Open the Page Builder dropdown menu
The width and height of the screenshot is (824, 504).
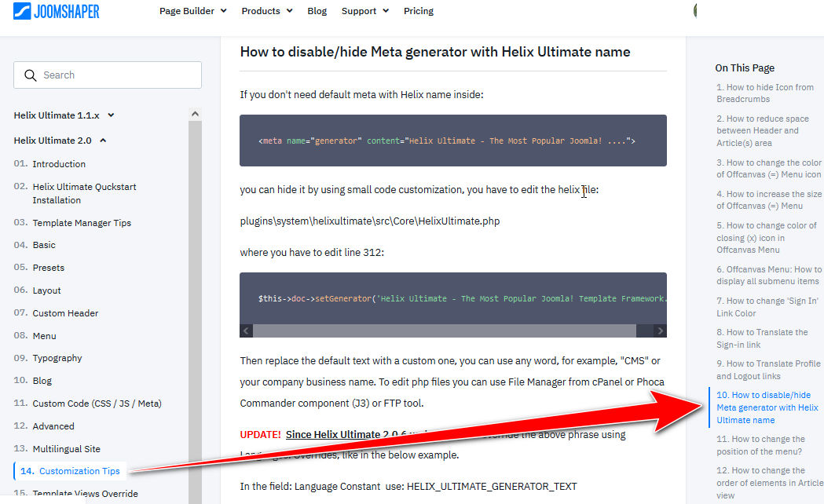click(x=193, y=11)
